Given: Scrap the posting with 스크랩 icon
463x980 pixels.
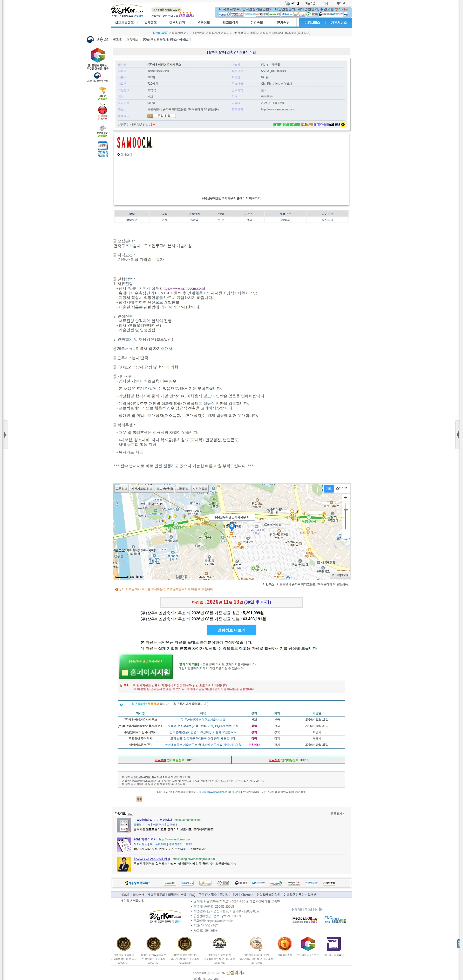Looking at the screenshot, I should point(321,125).
